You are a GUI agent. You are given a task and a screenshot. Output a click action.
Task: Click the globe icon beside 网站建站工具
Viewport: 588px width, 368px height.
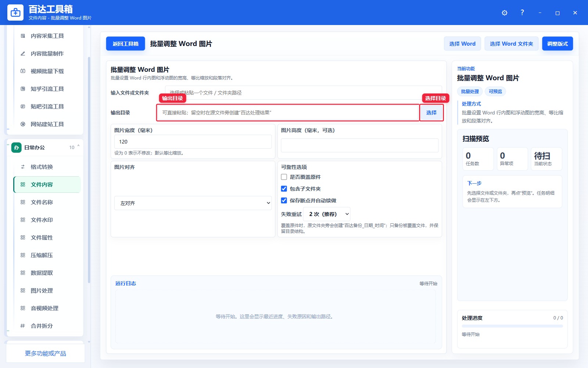[x=23, y=124]
